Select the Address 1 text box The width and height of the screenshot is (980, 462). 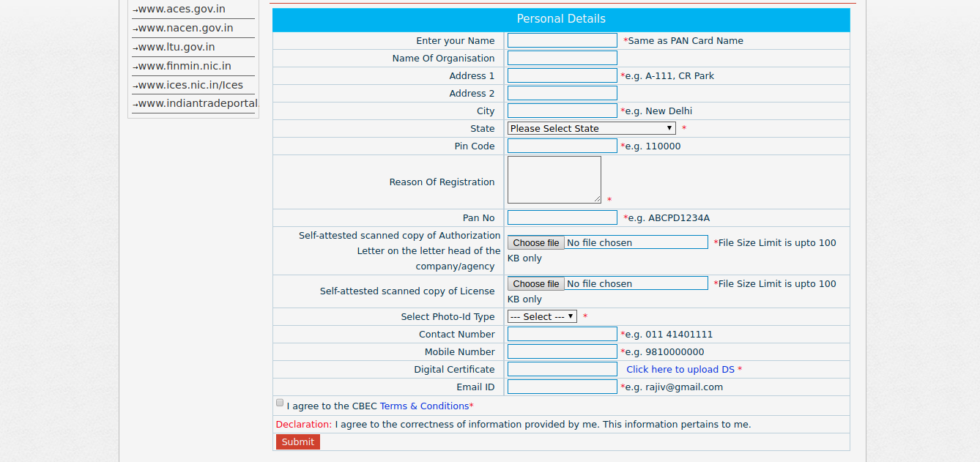(x=562, y=76)
